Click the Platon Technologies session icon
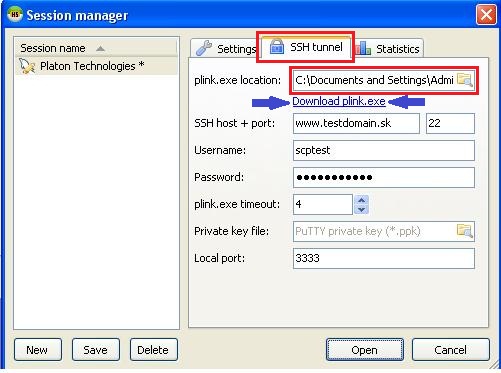The image size is (501, 373). pyautogui.click(x=27, y=66)
